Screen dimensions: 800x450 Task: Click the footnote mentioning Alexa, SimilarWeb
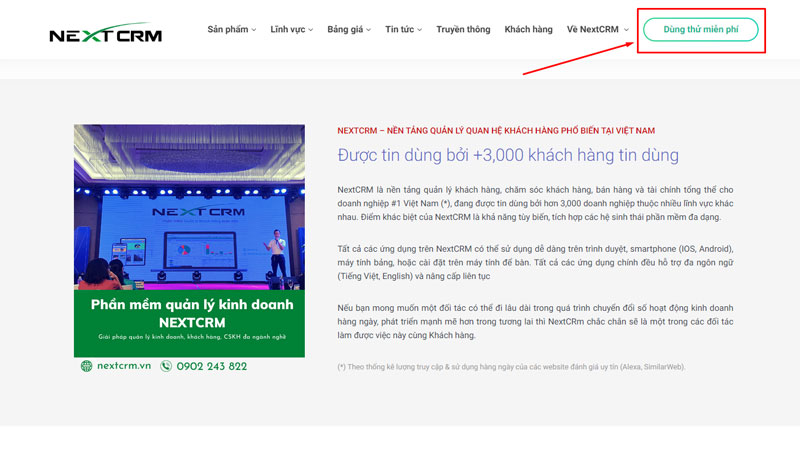point(511,367)
